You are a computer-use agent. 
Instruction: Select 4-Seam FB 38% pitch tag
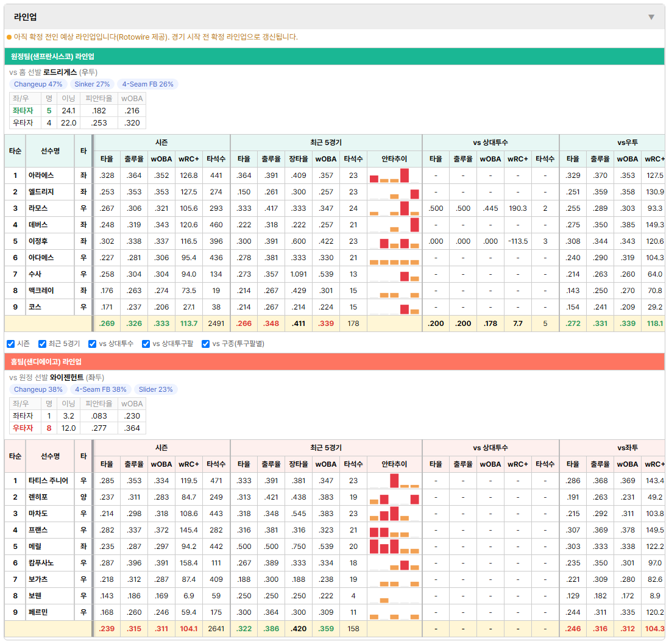[101, 389]
